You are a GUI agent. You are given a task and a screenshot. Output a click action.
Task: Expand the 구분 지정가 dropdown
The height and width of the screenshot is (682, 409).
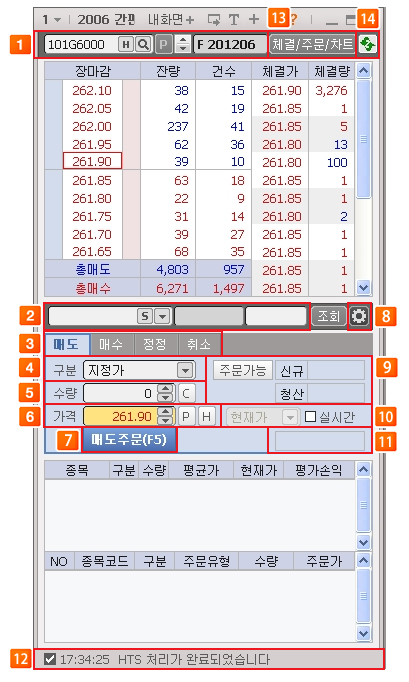click(185, 371)
